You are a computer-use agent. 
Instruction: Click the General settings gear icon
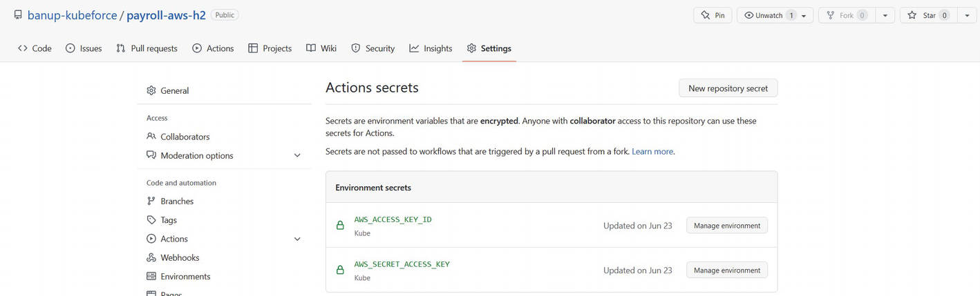click(x=151, y=90)
